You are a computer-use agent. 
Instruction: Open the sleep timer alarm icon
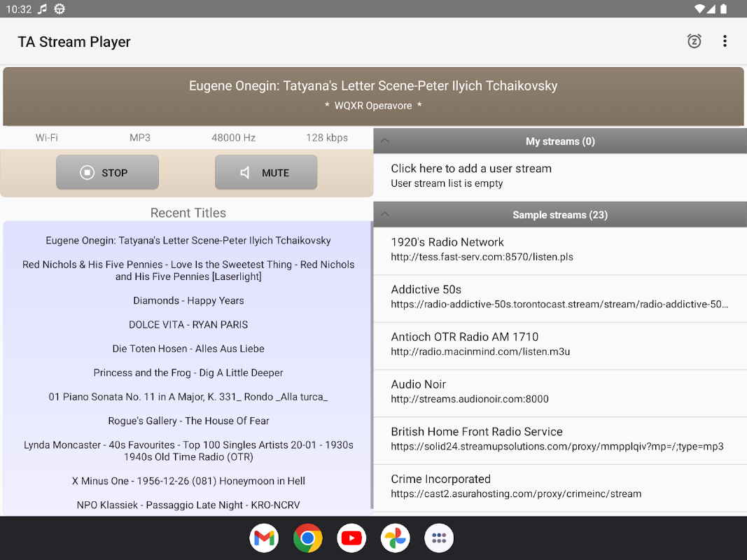[x=694, y=41]
